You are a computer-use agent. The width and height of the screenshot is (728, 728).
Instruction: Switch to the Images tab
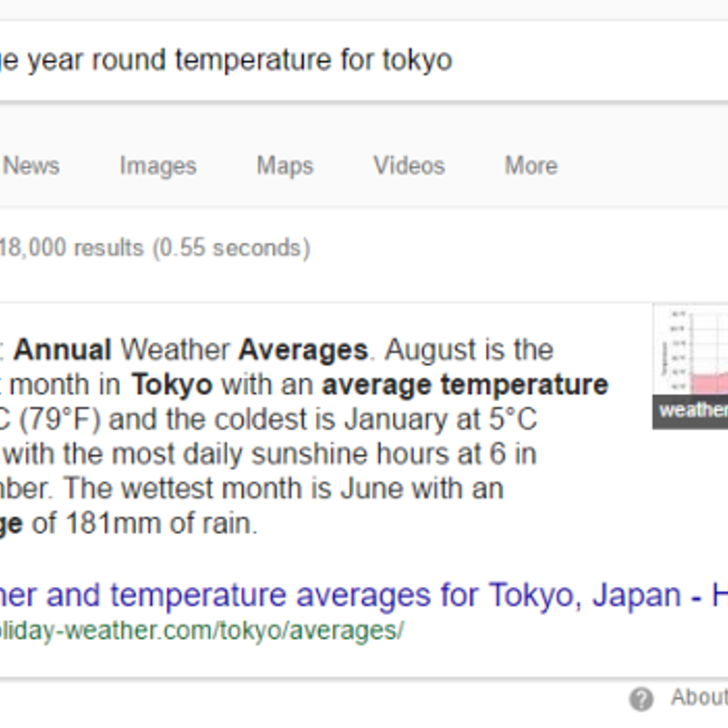pyautogui.click(x=157, y=166)
